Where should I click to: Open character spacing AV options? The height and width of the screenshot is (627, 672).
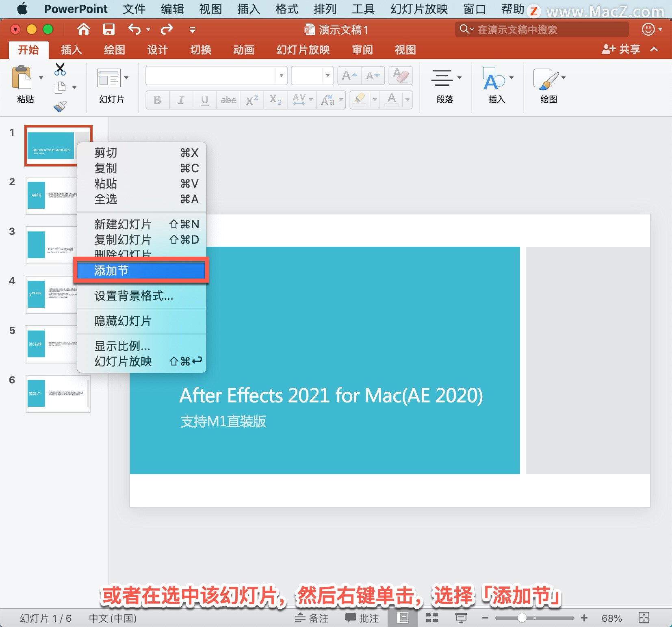tap(302, 100)
